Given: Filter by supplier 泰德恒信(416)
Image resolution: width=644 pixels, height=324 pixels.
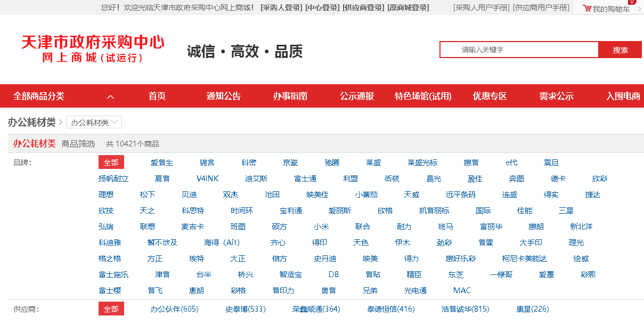Looking at the screenshot, I should (x=391, y=309).
